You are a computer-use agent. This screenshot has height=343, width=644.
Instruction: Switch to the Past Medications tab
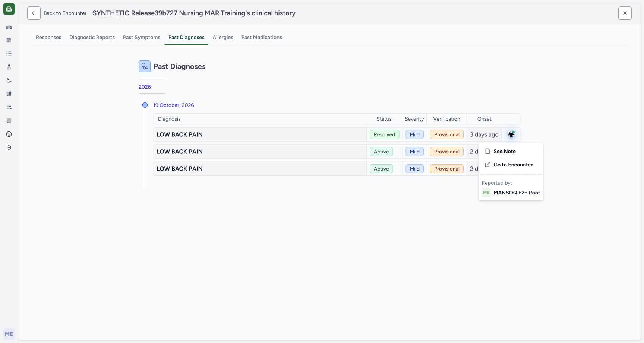(x=262, y=37)
